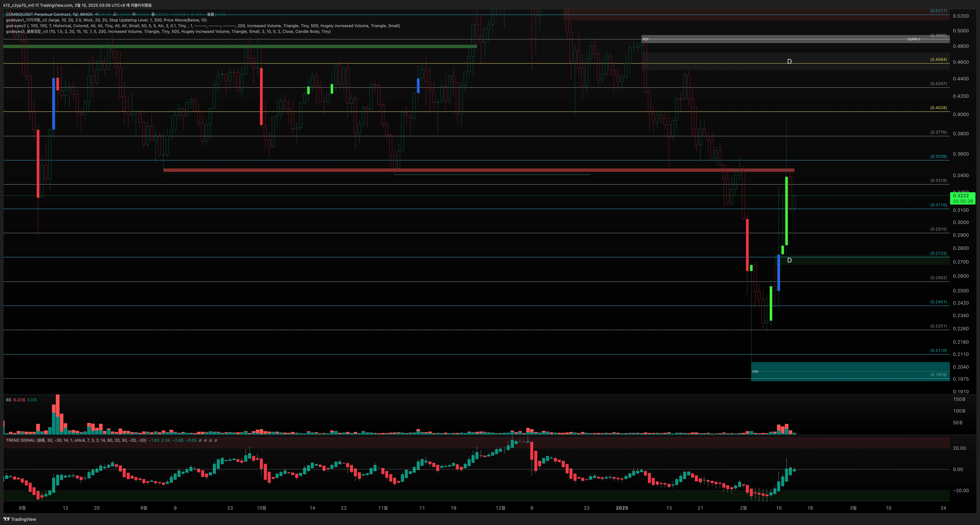Click 50B on the volume axis
The width and height of the screenshot is (980, 525).
[x=958, y=423]
